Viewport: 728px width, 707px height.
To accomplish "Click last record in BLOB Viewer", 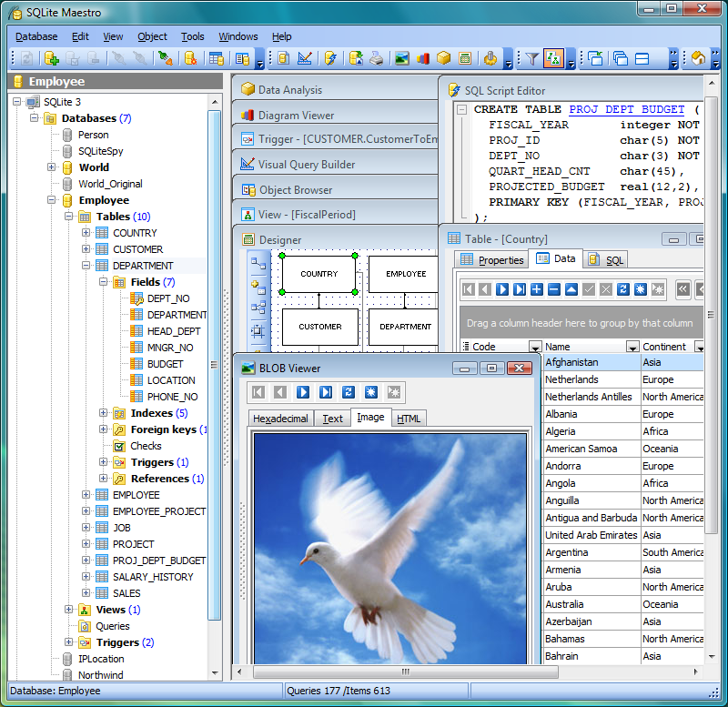I will click(x=326, y=392).
